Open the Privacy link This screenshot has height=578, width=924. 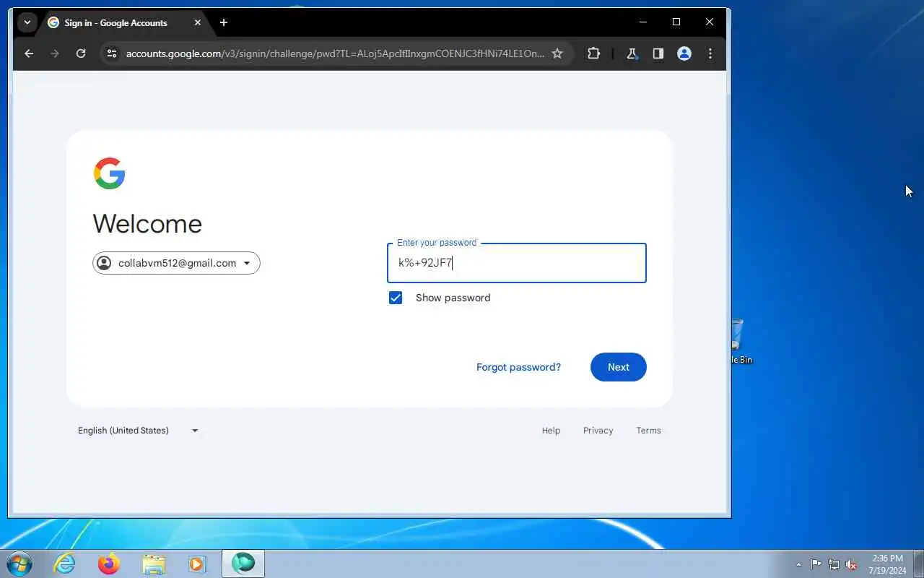click(x=598, y=431)
